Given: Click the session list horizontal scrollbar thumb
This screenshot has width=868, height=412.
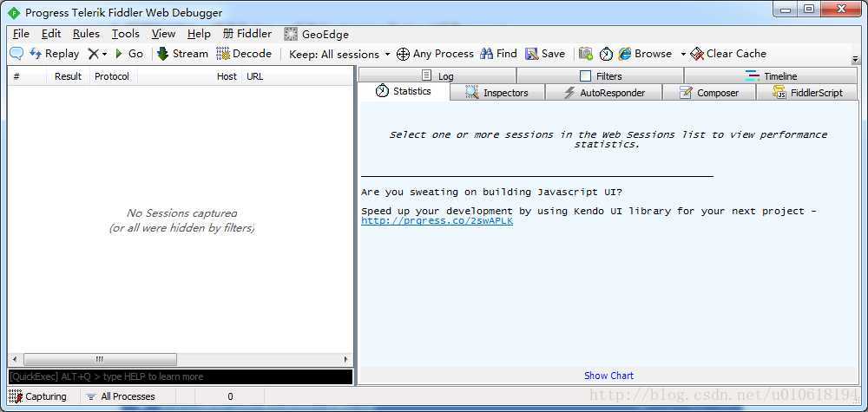Looking at the screenshot, I should [x=100, y=359].
